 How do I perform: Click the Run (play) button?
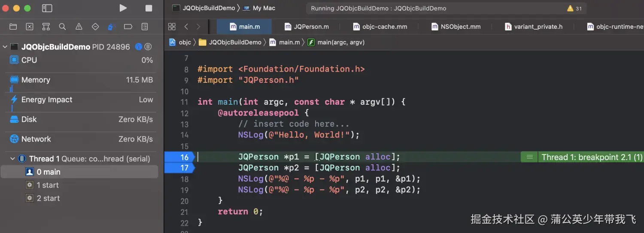click(x=123, y=8)
